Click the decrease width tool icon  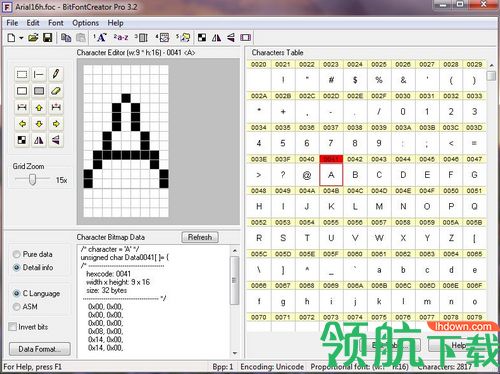(22, 107)
